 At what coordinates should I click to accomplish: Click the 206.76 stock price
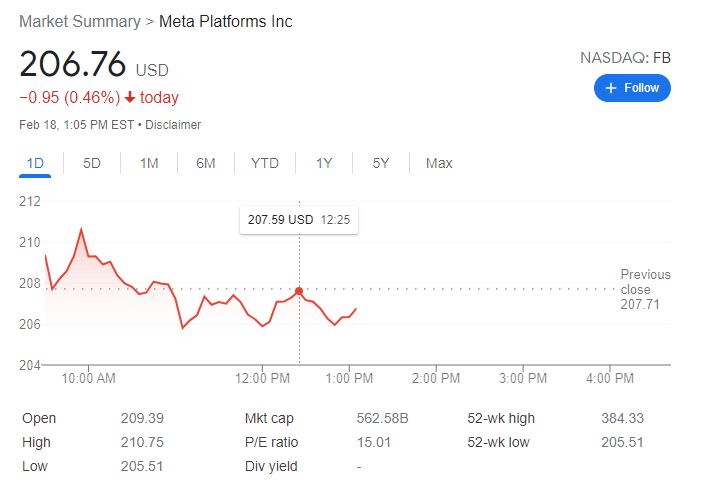73,65
